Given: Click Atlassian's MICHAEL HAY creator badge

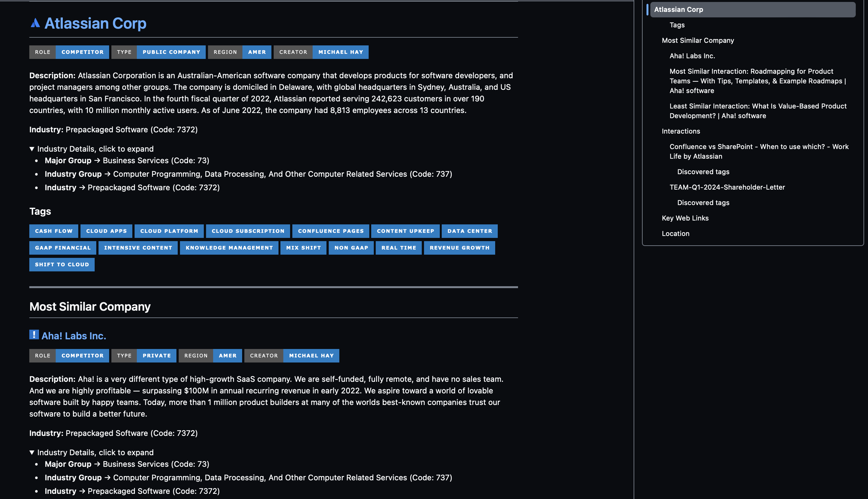Looking at the screenshot, I should point(340,52).
